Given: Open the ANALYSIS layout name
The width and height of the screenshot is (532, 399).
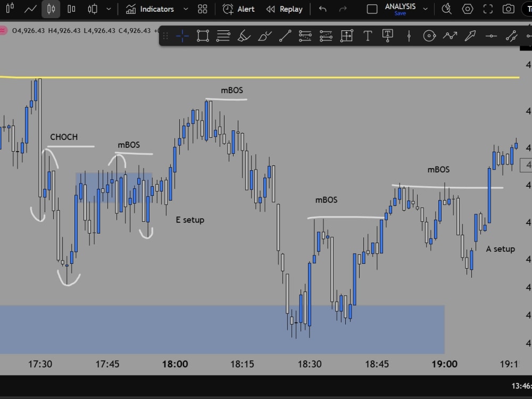Looking at the screenshot, I should pos(400,6).
